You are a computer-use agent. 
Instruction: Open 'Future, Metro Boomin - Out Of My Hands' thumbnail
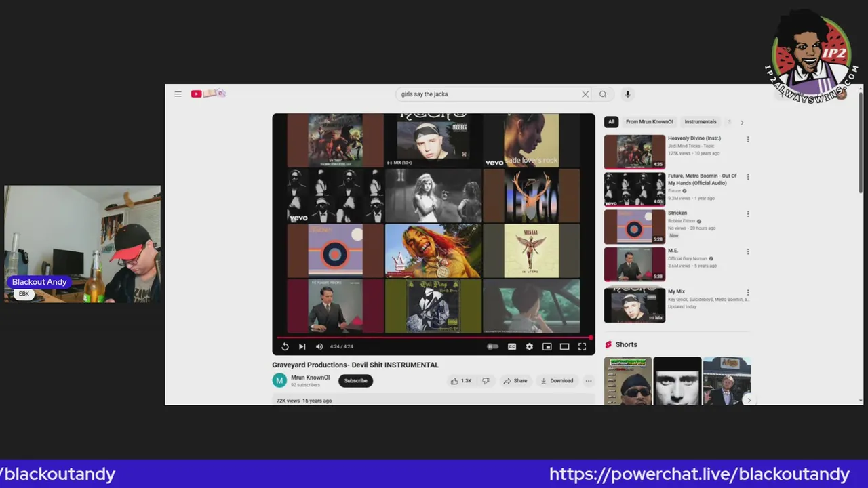click(635, 189)
